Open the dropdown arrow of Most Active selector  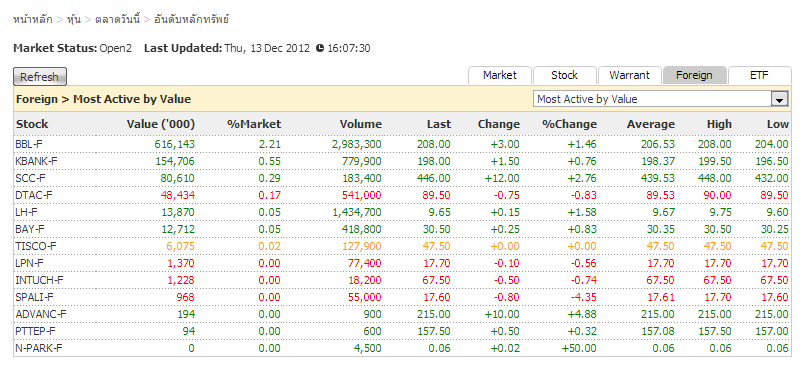click(779, 99)
